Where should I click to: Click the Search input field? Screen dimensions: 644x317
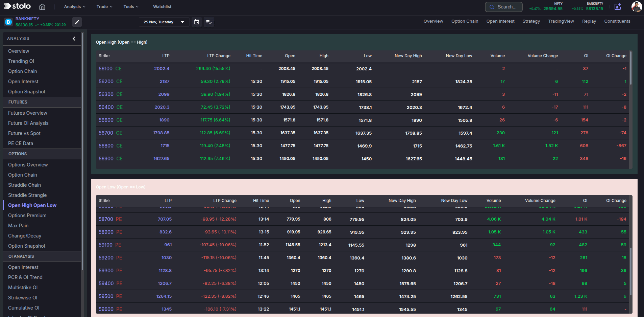tap(506, 7)
